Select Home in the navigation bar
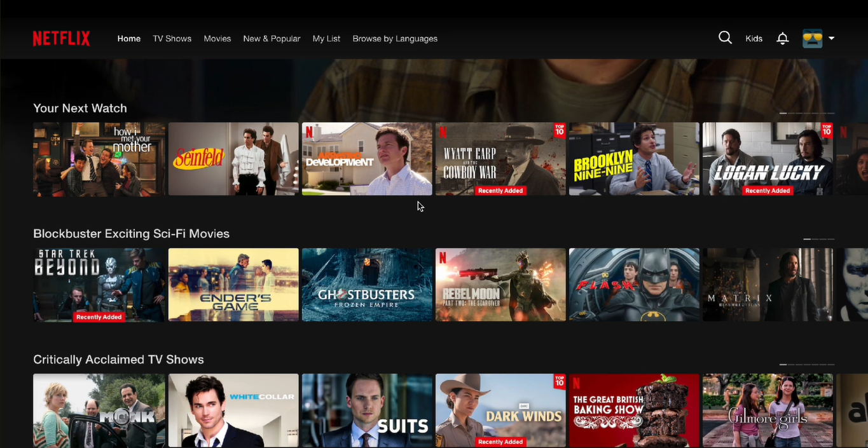Viewport: 868px width, 448px height. 128,38
